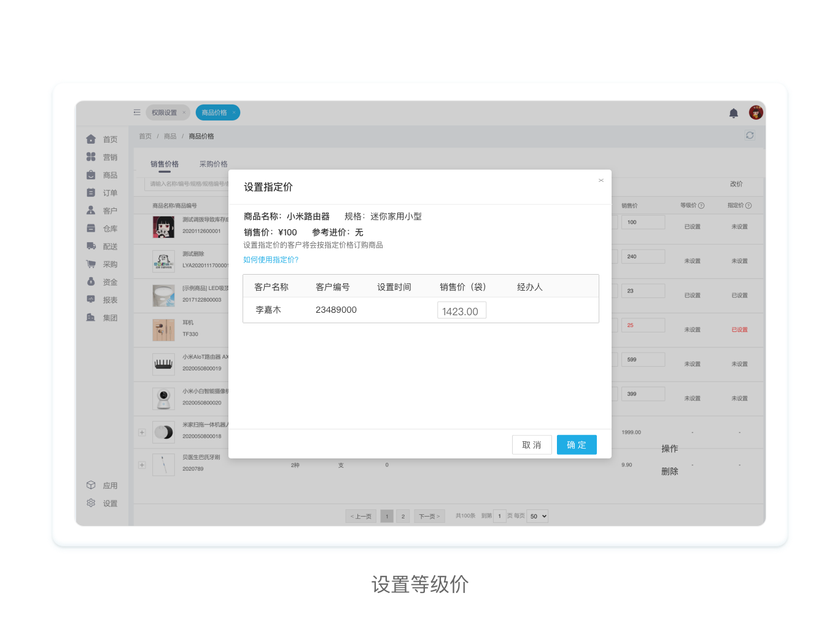
Task: Open 应用 apps in the sidebar
Action: pos(102,485)
